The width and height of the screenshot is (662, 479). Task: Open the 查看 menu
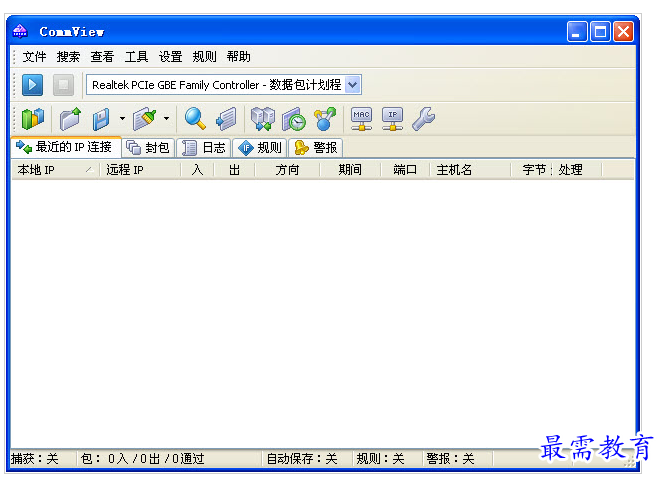[x=102, y=57]
